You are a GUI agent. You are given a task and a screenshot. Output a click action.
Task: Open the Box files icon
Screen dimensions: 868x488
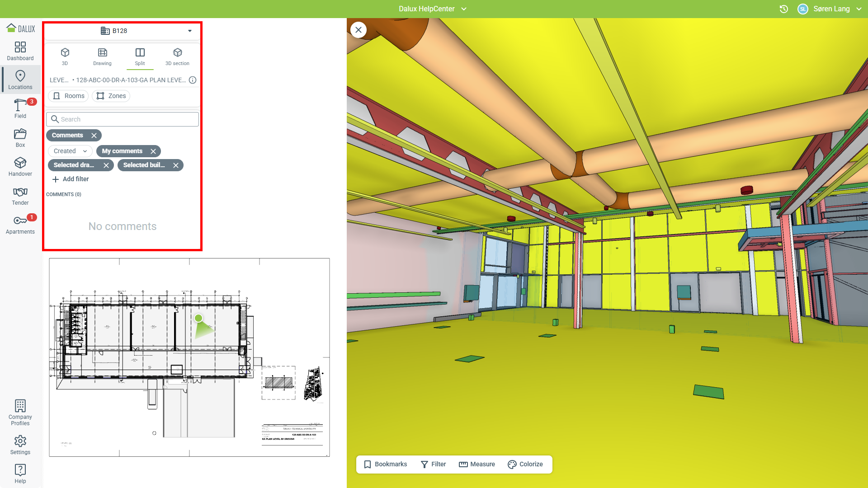(20, 137)
